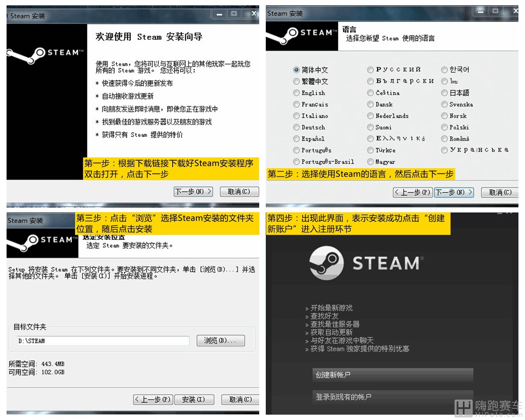525x420 pixels.
Task: Click Steam logo in install location window
Action: pyautogui.click(x=43, y=242)
